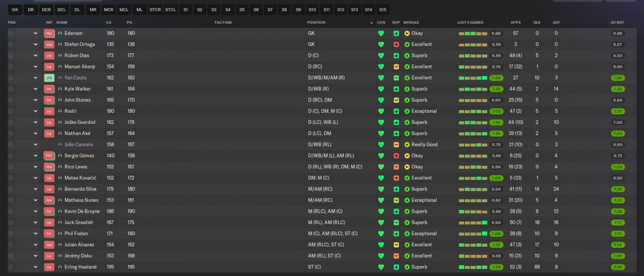This screenshot has width=644, height=276.
Task: Click Ederson's last 5 games form bar
Action: click(x=473, y=33)
